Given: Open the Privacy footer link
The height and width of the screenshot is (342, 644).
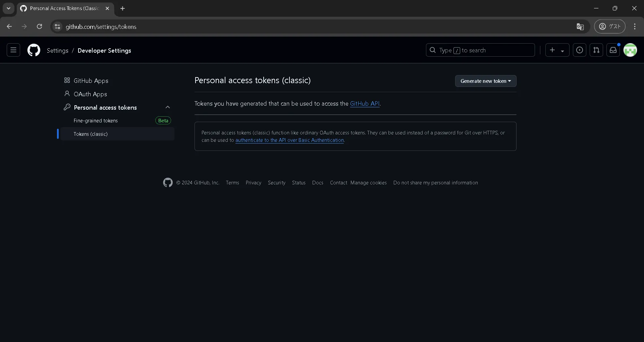Looking at the screenshot, I should coord(253,183).
